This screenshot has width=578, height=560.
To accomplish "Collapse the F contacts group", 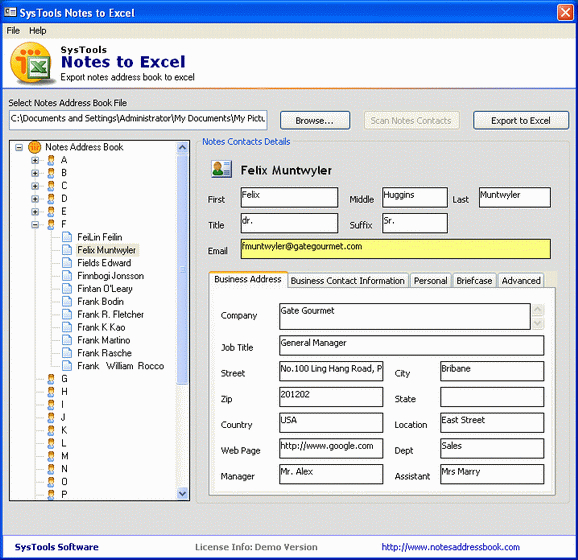I will pyautogui.click(x=35, y=224).
